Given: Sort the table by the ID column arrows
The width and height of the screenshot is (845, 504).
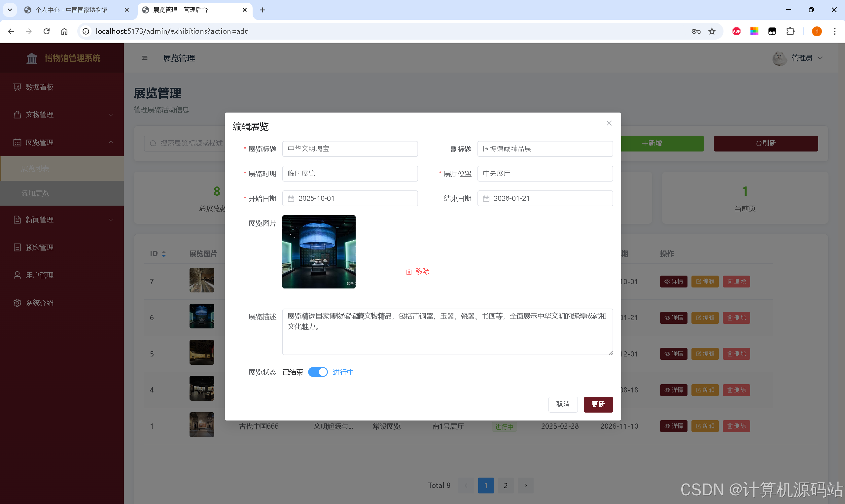Looking at the screenshot, I should [163, 254].
